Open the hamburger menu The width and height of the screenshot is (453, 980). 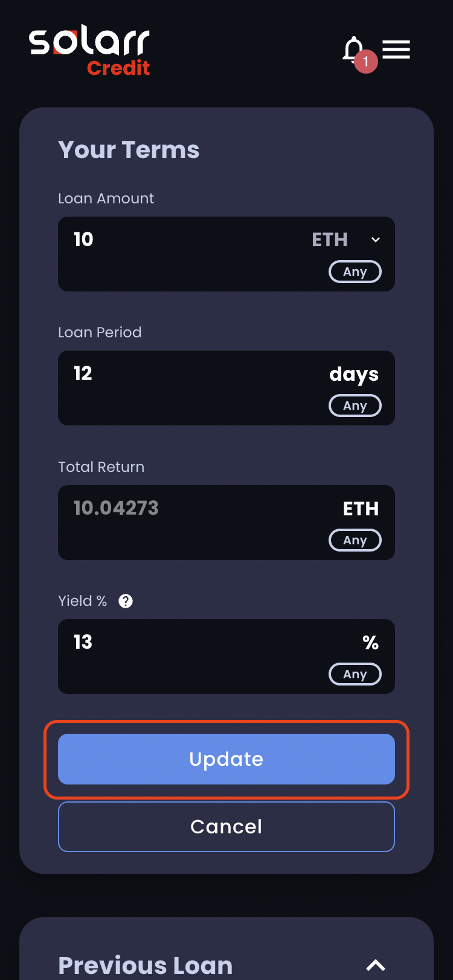coord(396,49)
